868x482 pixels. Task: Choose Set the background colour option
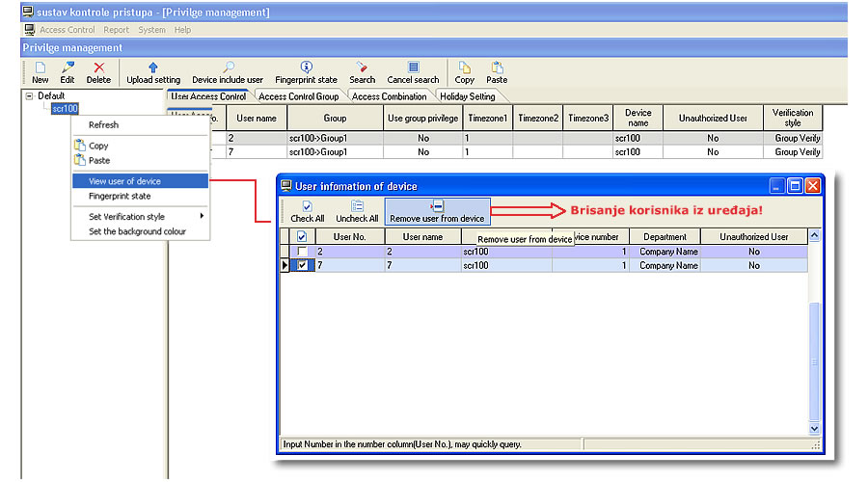137,231
